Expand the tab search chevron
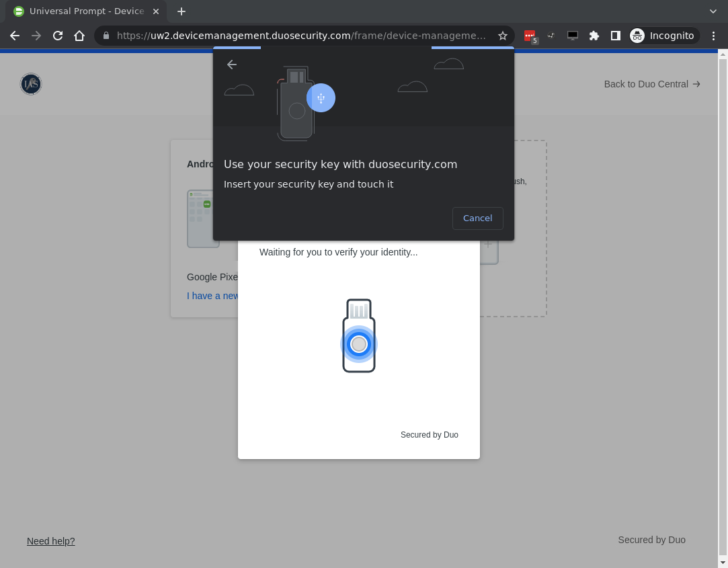Image resolution: width=728 pixels, height=568 pixels. point(713,11)
